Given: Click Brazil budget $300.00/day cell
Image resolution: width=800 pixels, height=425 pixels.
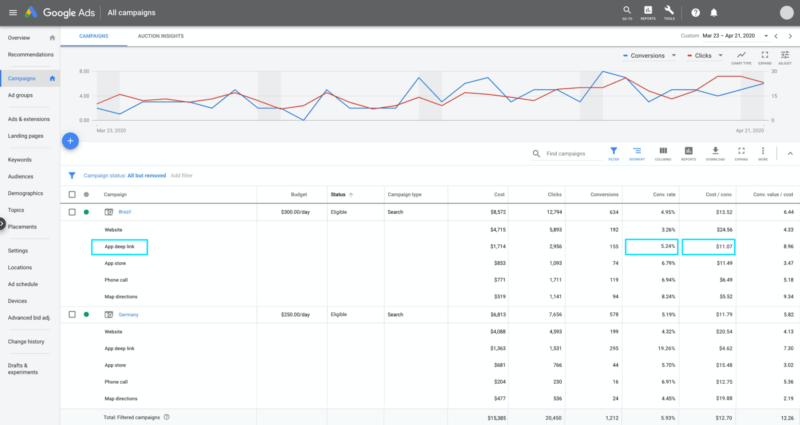Looking at the screenshot, I should pyautogui.click(x=295, y=212).
